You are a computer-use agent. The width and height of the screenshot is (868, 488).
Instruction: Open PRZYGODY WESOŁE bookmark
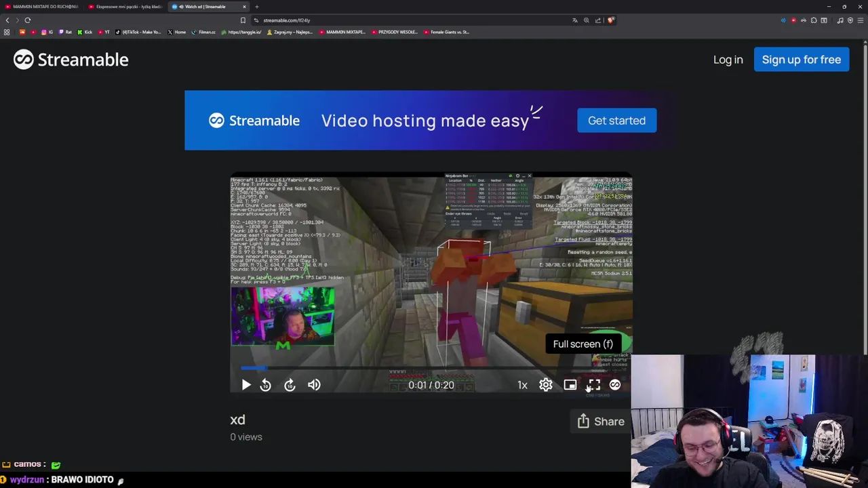(394, 32)
